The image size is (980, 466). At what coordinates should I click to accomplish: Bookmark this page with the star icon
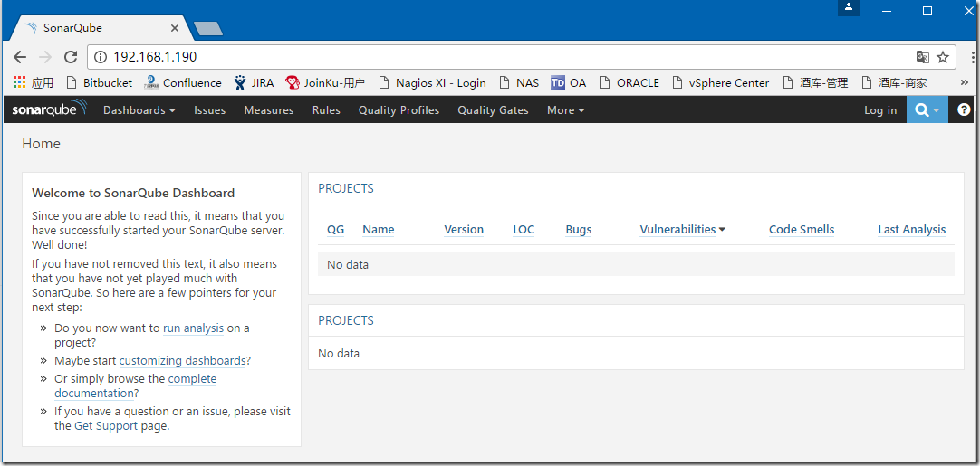pos(943,58)
